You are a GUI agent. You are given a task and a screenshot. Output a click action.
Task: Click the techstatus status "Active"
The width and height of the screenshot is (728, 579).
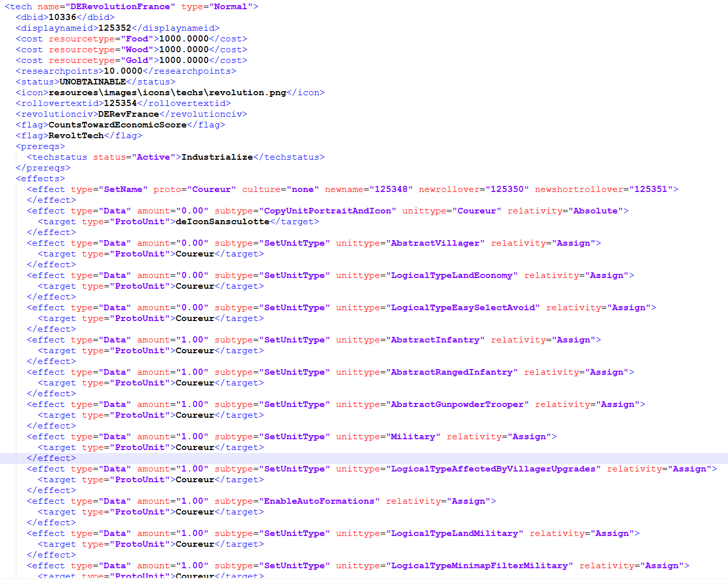coord(153,157)
